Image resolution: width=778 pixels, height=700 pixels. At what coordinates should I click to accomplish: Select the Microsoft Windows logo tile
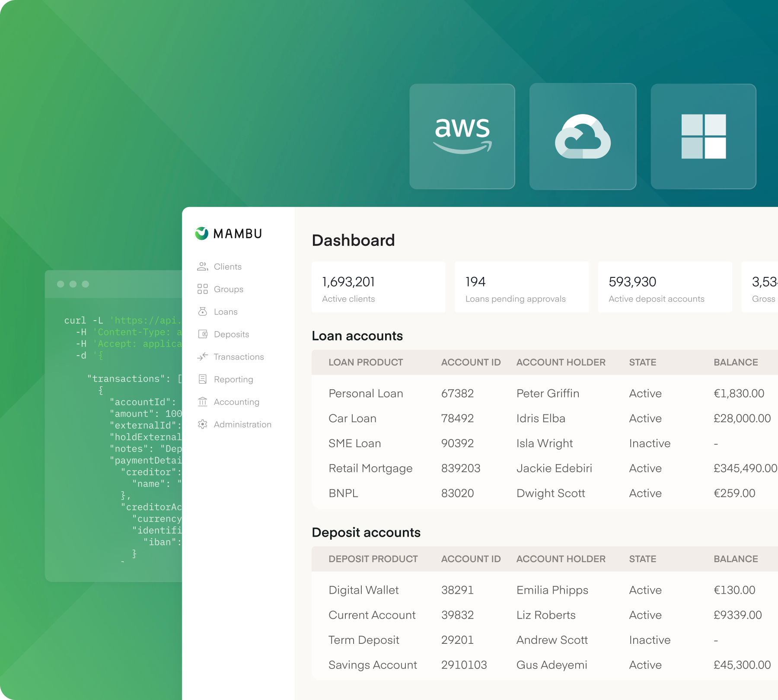click(703, 137)
